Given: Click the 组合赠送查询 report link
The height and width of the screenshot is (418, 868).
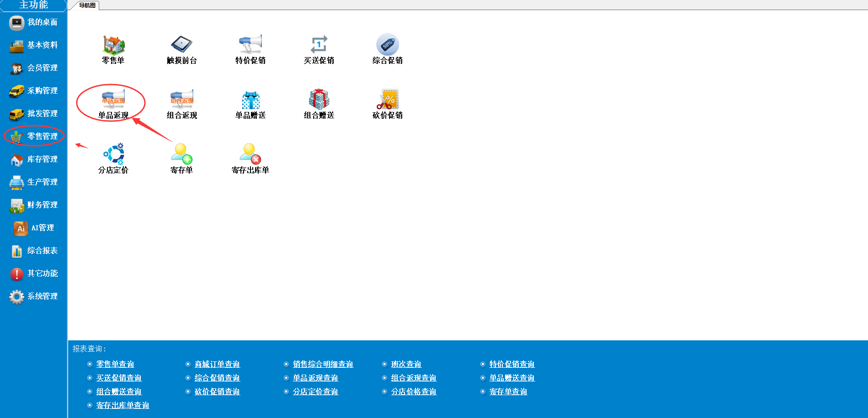Looking at the screenshot, I should coord(119,392).
